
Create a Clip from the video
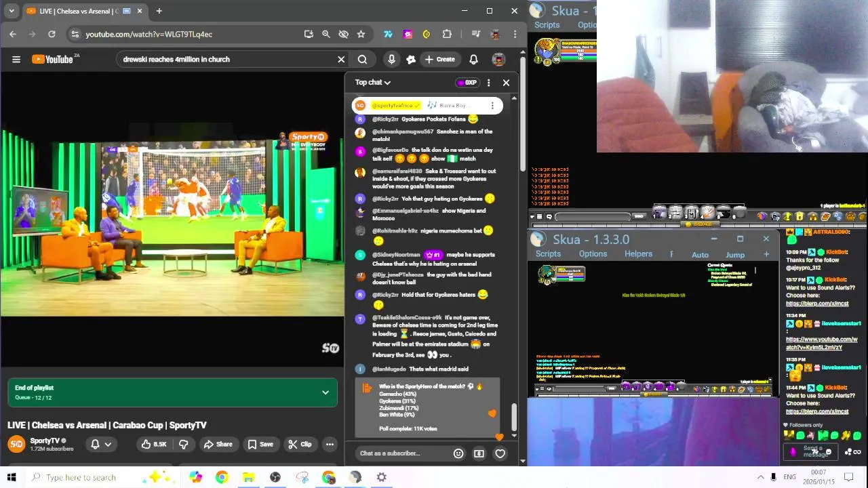coord(299,445)
